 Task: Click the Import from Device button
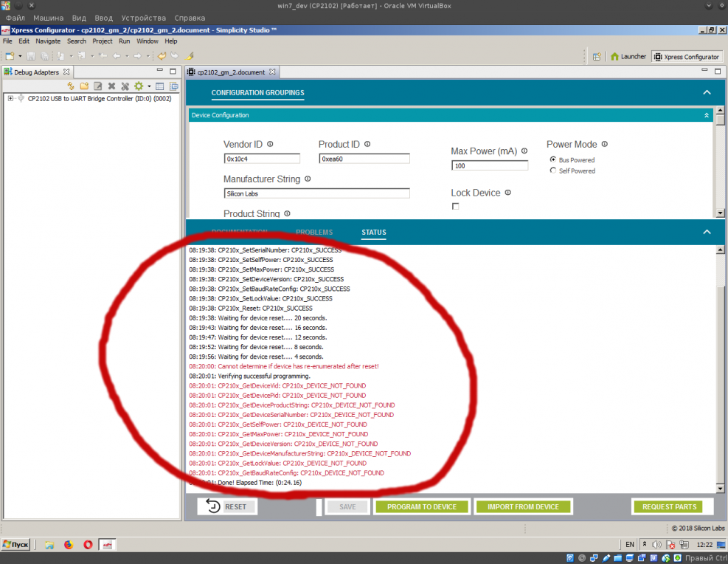pos(523,507)
